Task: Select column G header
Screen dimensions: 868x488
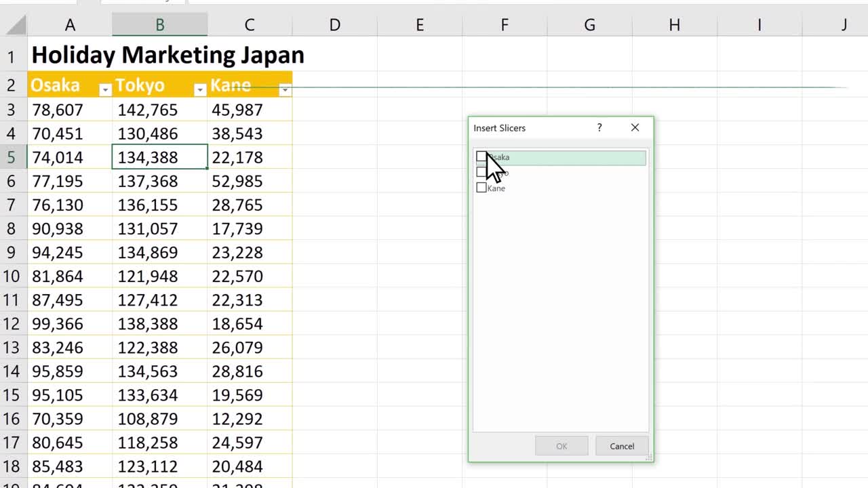Action: (x=589, y=25)
